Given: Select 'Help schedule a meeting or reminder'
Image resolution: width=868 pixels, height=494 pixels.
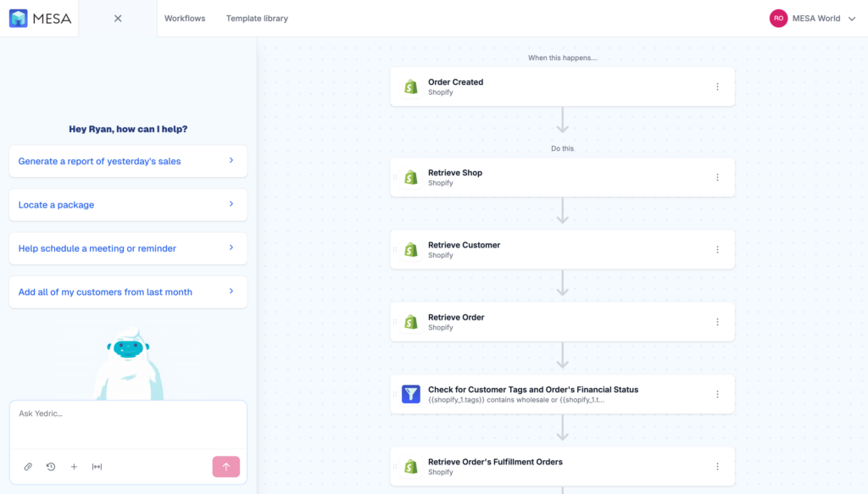Looking at the screenshot, I should (x=128, y=248).
